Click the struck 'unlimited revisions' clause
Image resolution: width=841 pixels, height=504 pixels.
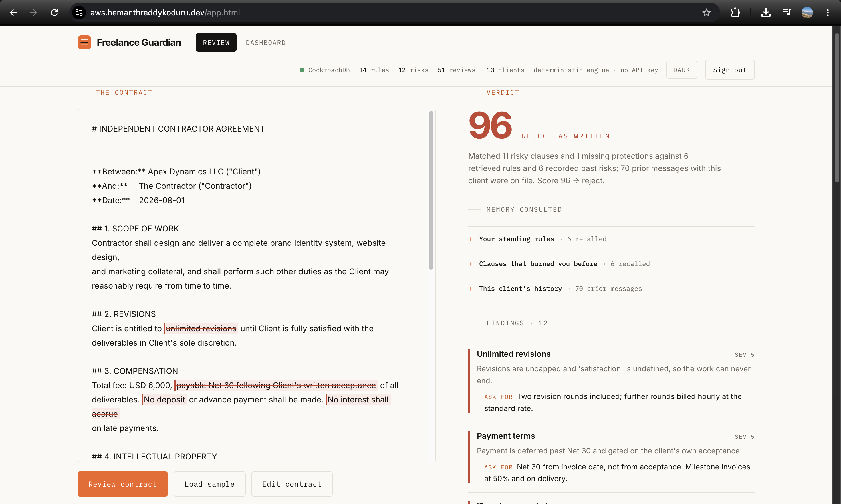[x=201, y=328]
